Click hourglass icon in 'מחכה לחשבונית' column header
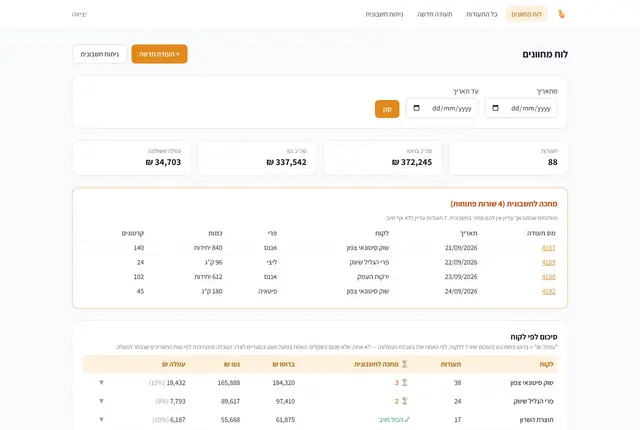The width and height of the screenshot is (640, 430). (404, 364)
